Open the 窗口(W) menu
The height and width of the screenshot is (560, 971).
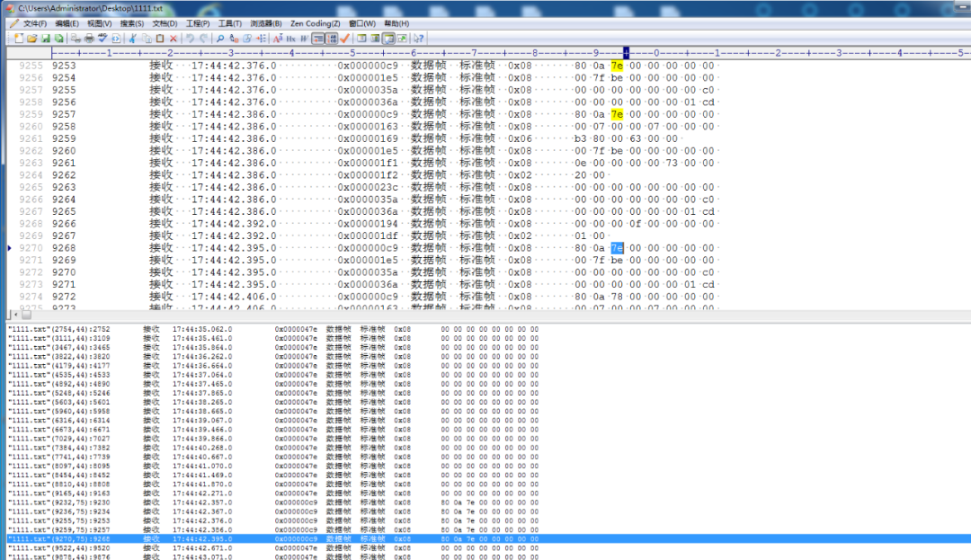[x=362, y=23]
